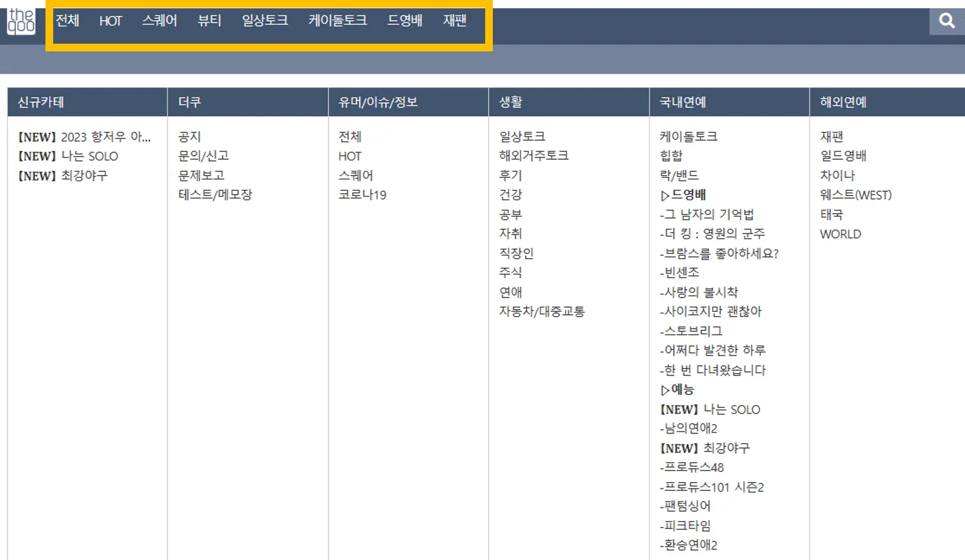The height and width of the screenshot is (560, 965).
Task: Open the 태국 board
Action: tap(831, 214)
